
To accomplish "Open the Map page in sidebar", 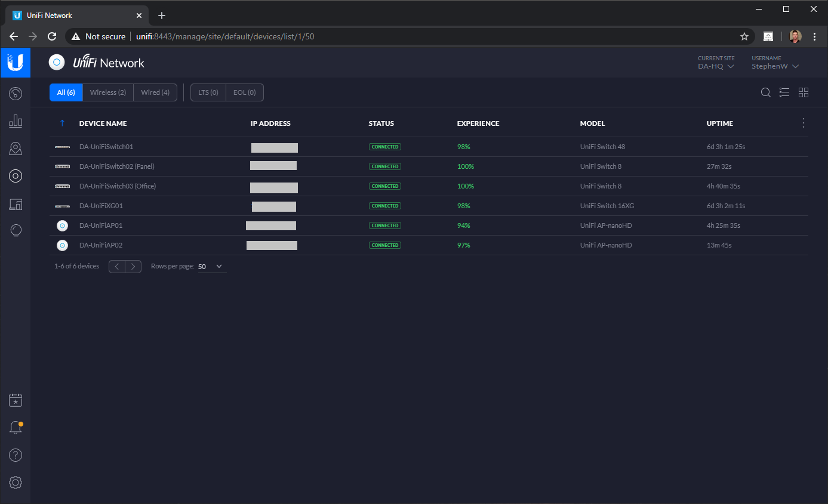I will [16, 149].
